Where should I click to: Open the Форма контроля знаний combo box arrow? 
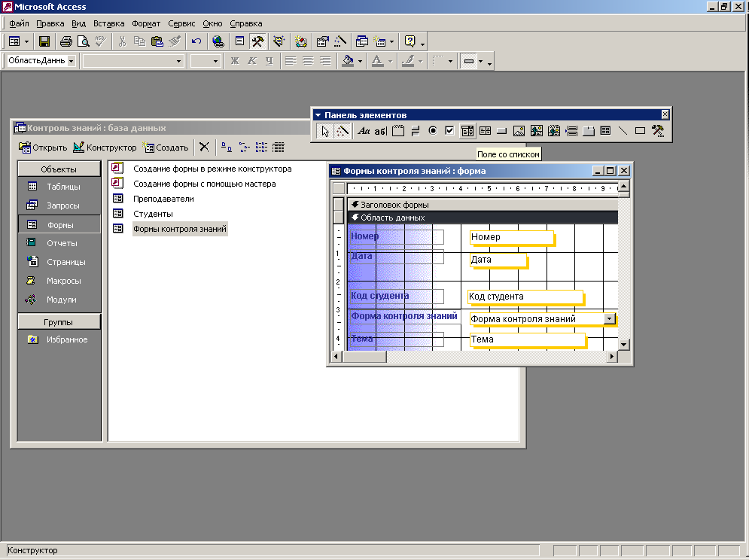(x=610, y=318)
